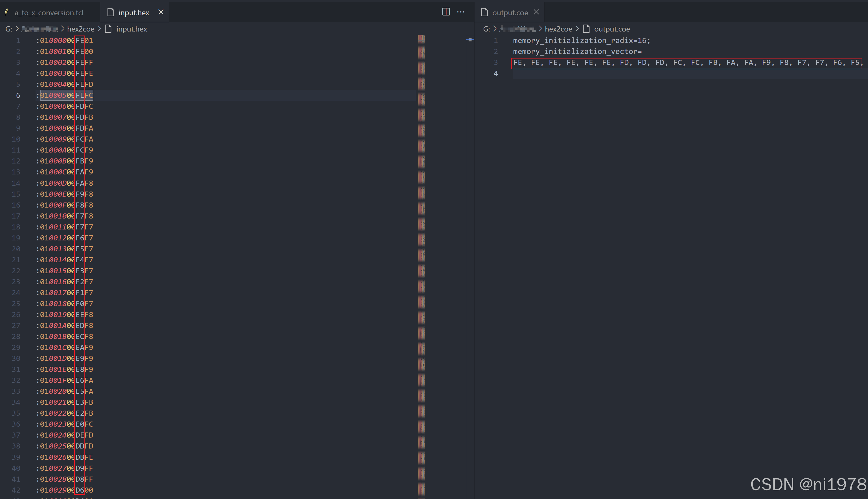Click memory_initialization_radix=16; line text
Image resolution: width=868 pixels, height=499 pixels.
click(581, 40)
